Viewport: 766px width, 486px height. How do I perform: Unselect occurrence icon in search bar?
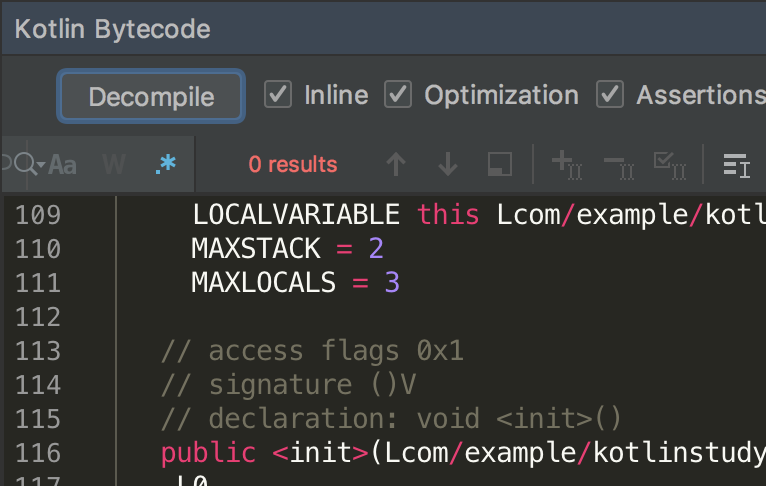(x=619, y=166)
